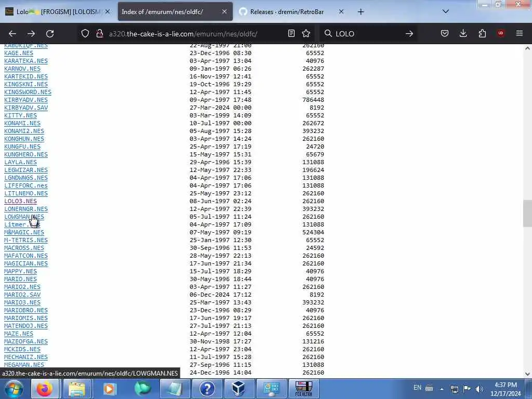Open the Windows Start button
Screen dimensions: 532x399
point(14,389)
